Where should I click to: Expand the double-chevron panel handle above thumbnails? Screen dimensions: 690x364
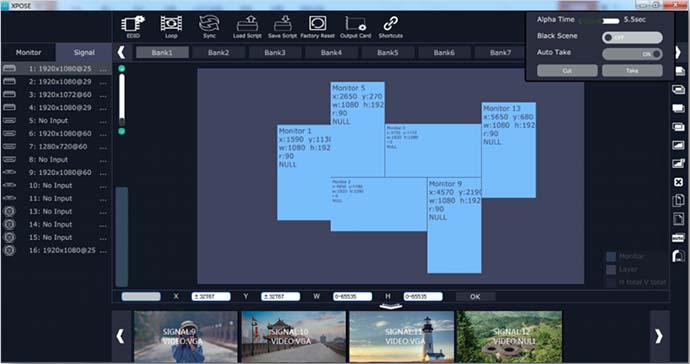pyautogui.click(x=390, y=307)
